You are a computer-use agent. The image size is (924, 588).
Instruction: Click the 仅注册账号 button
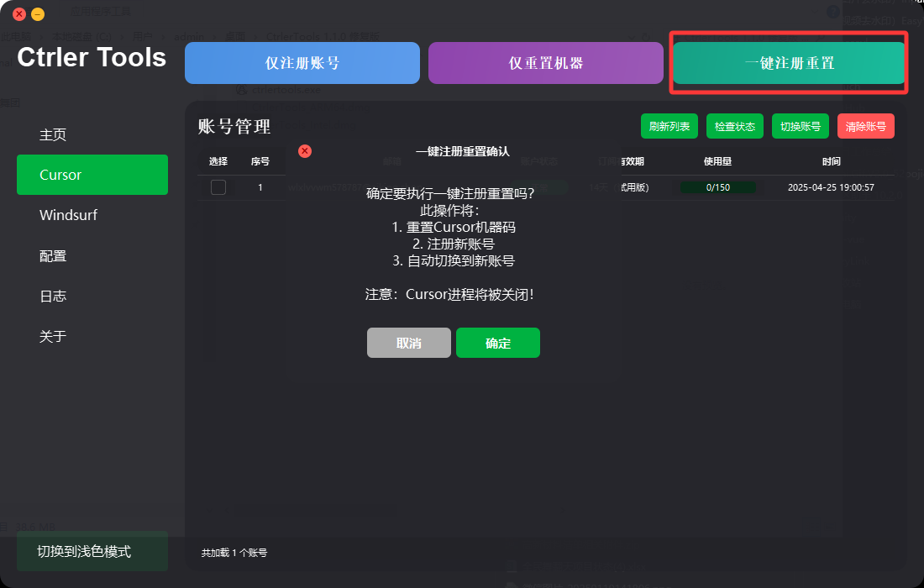point(302,63)
